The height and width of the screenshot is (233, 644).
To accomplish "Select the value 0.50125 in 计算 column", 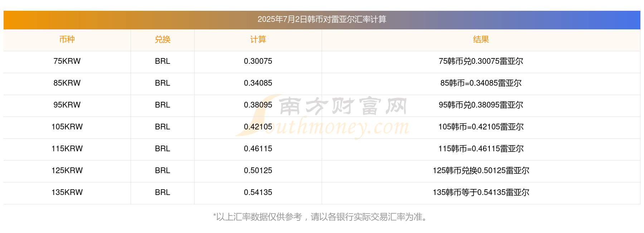I will (258, 171).
